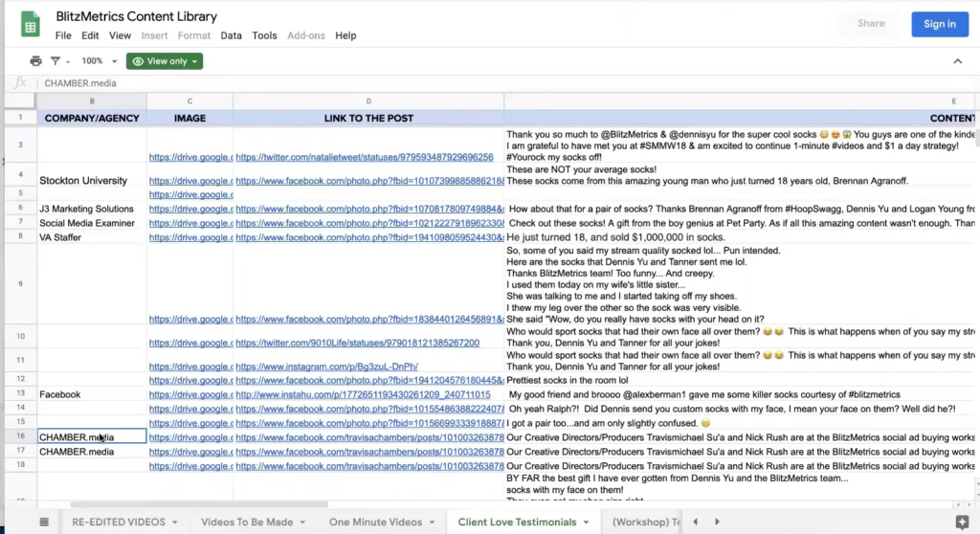Image resolution: width=980 pixels, height=534 pixels.
Task: Open the all sheets list icon
Action: (x=44, y=522)
